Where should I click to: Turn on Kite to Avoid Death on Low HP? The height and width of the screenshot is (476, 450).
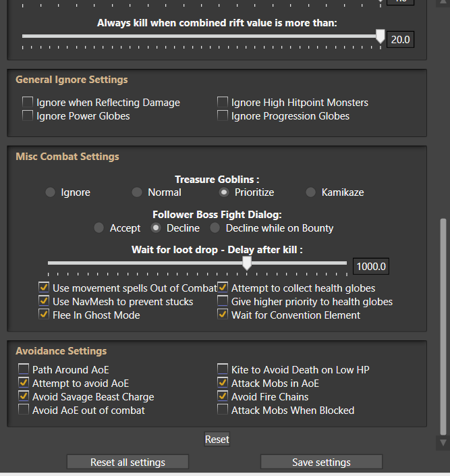[223, 369]
